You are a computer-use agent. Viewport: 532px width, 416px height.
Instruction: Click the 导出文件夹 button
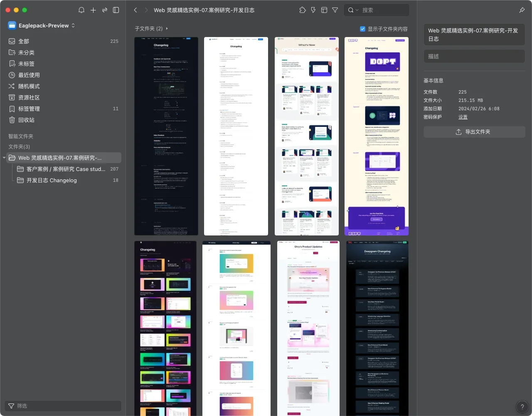tap(474, 132)
